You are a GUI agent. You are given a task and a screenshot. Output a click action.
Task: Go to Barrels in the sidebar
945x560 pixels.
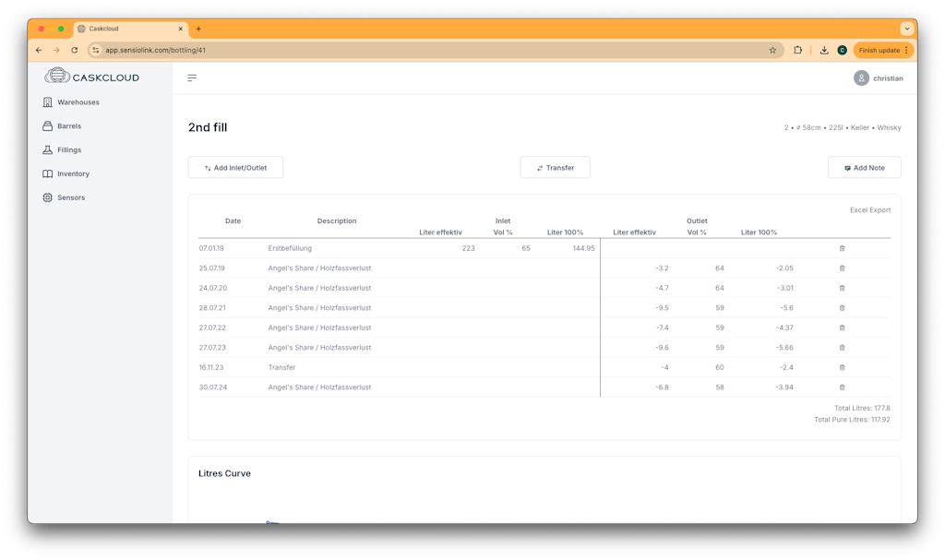click(68, 126)
